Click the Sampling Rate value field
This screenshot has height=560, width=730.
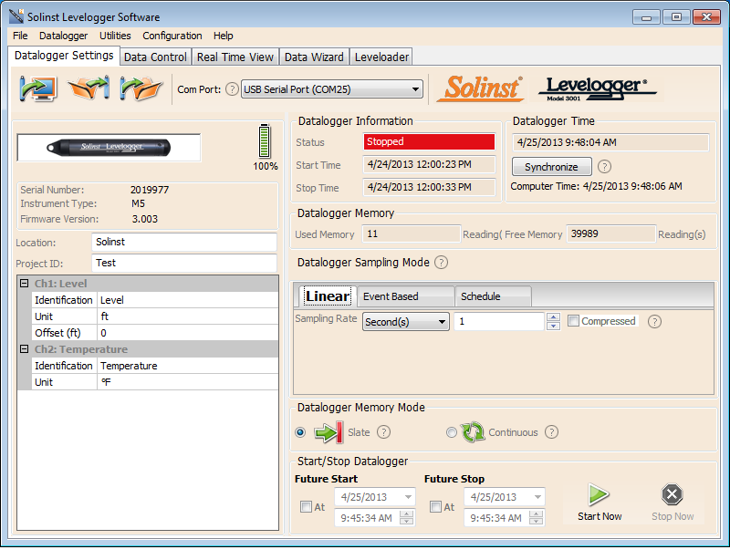tap(499, 322)
